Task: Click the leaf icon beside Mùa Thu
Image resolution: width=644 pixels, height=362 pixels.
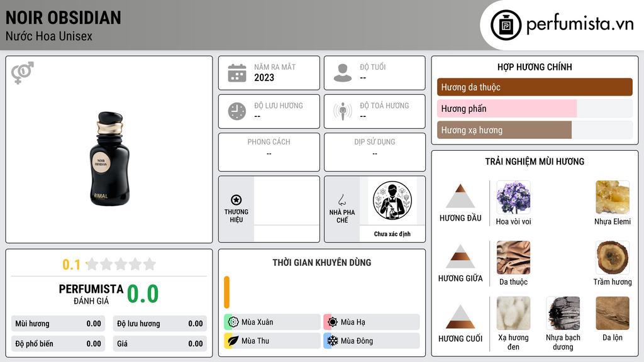Action: point(233,341)
